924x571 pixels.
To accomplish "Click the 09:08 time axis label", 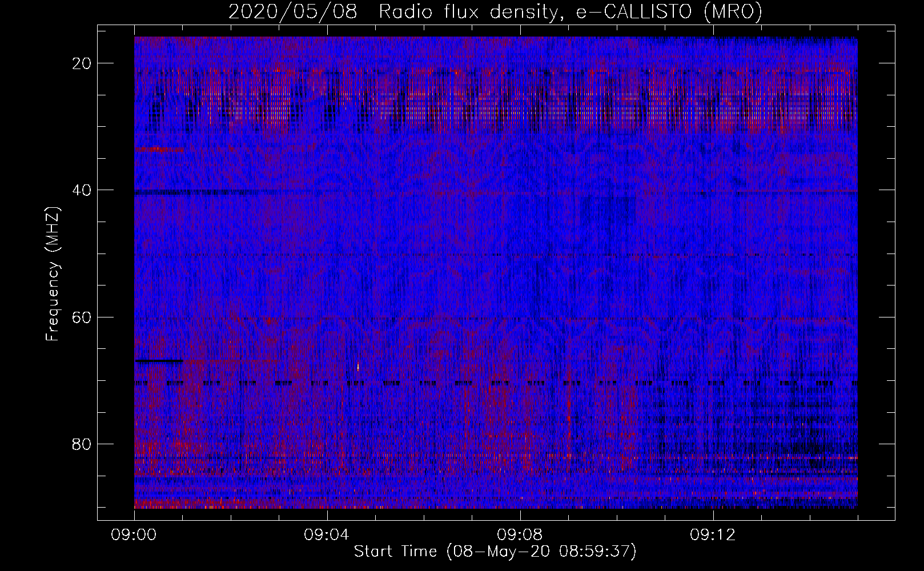I will [520, 535].
